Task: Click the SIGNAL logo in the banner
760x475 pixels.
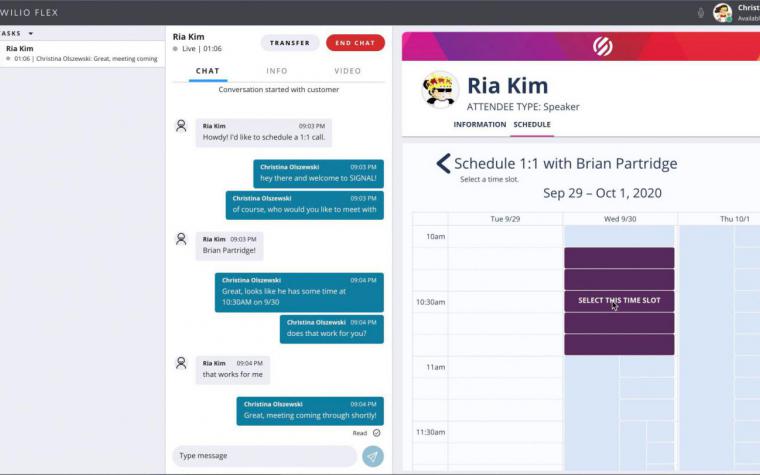Action: 602,47
